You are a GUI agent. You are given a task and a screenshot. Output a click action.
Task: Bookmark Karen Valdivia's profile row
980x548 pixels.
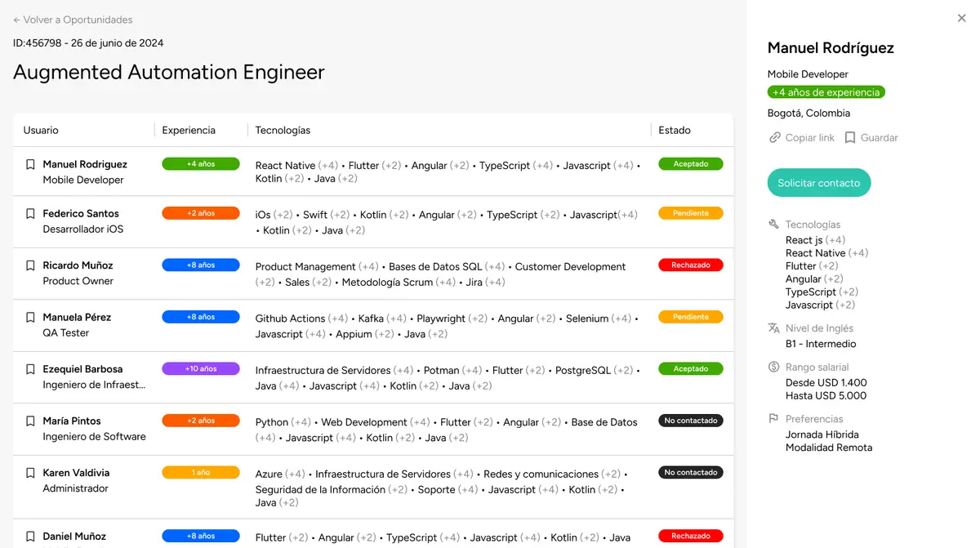click(x=30, y=473)
